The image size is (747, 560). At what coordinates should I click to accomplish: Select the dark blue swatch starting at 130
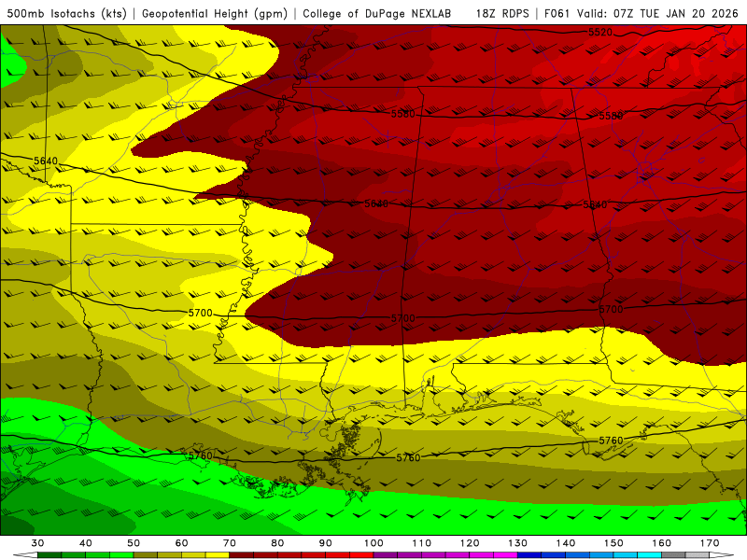pyautogui.click(x=529, y=555)
